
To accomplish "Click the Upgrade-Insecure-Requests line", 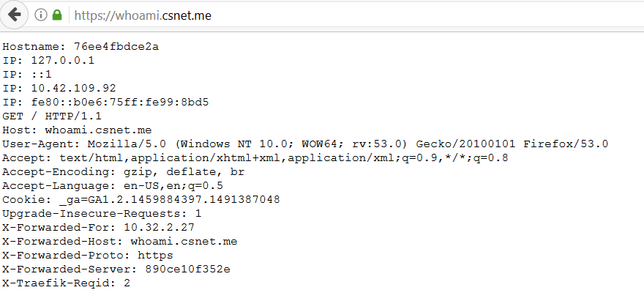I will point(102,213).
